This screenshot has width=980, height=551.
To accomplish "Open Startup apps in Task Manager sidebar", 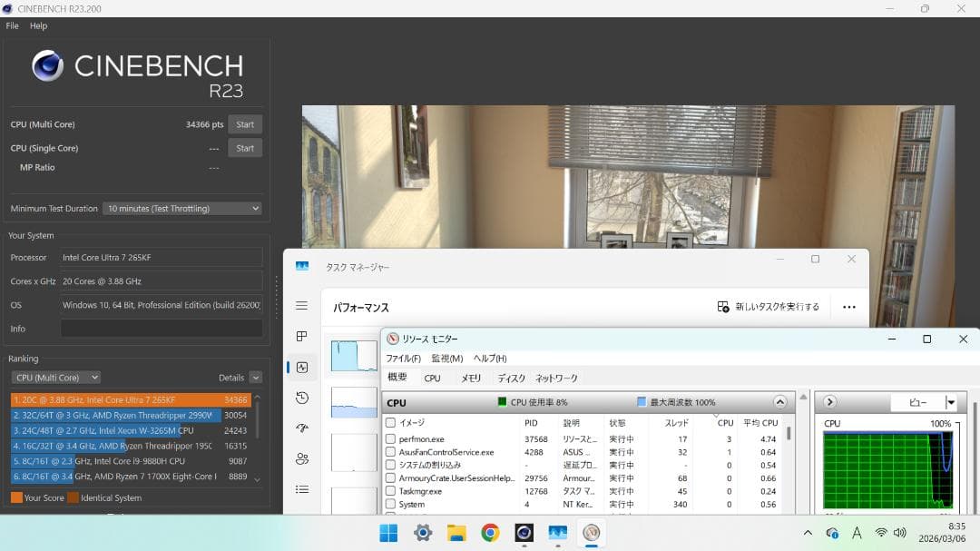I will tap(301, 428).
